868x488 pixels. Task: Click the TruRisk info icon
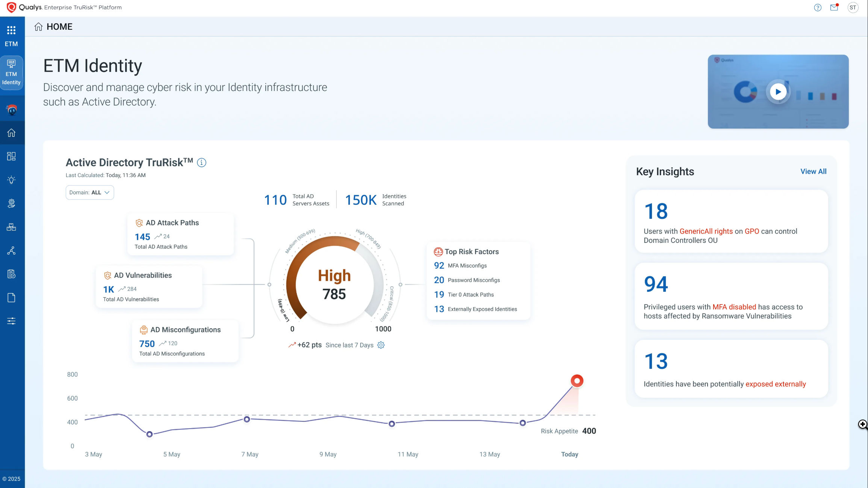(201, 162)
